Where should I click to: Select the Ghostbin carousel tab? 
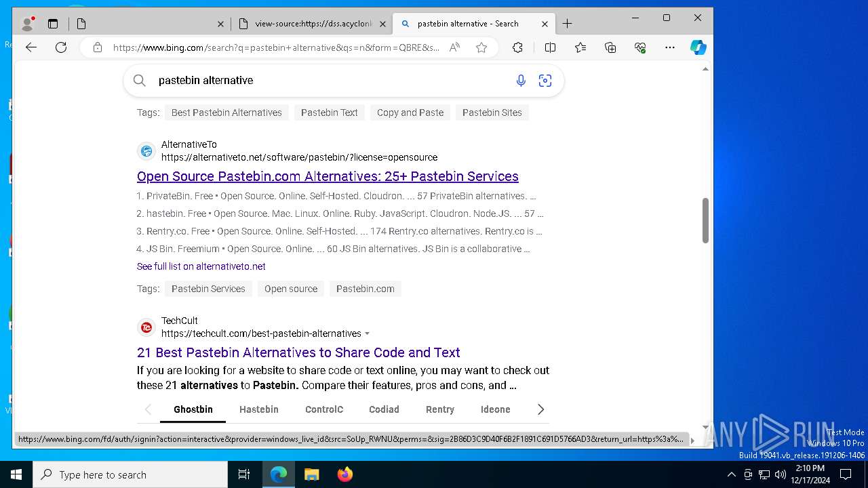coord(193,409)
